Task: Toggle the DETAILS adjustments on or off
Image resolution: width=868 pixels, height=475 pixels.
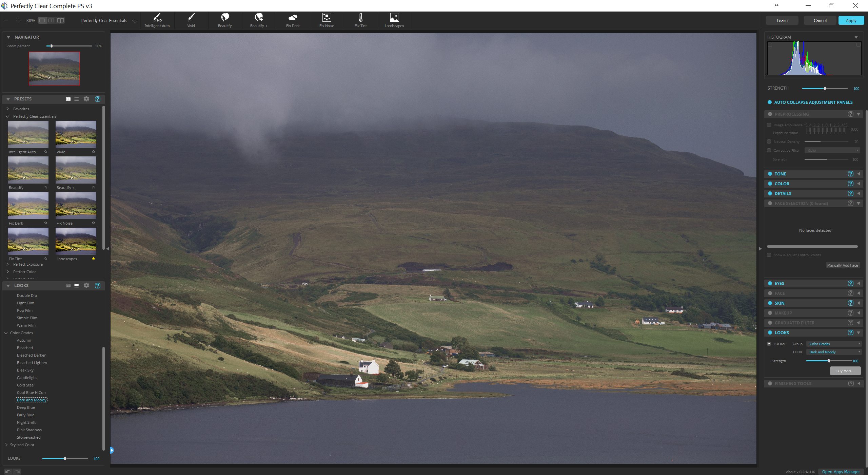Action: tap(770, 193)
